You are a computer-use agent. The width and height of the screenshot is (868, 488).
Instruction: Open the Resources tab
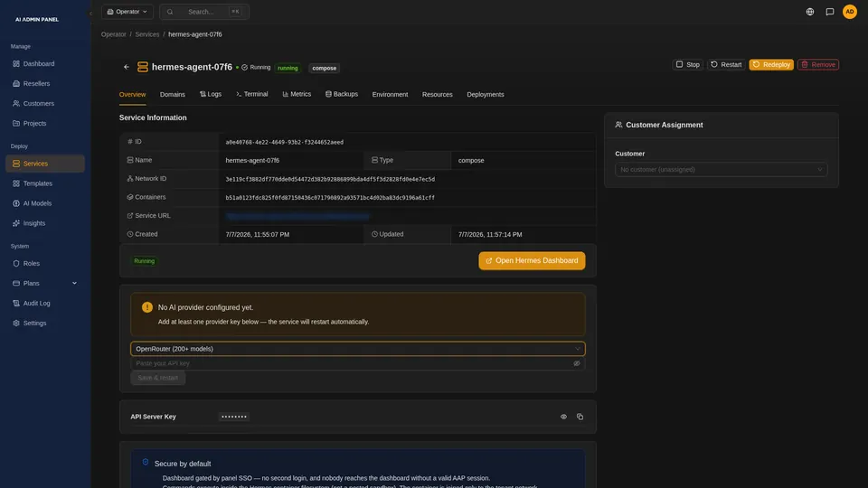[x=438, y=95]
